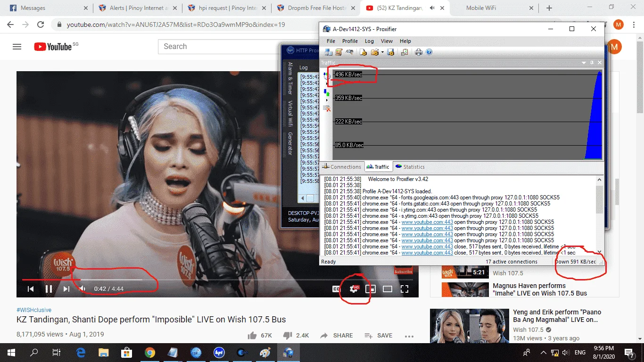
Task: Open YouTube player settings gear
Action: (354, 289)
